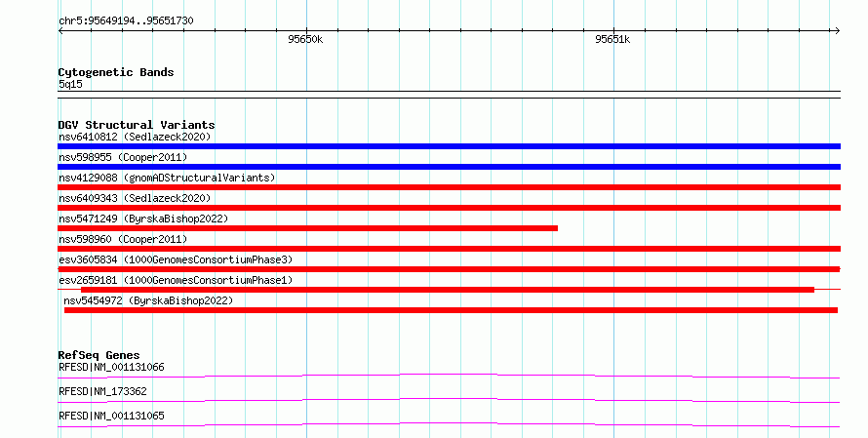Open esv3605834 (1000GenomesConsortiumPhase3) label
The image size is (868, 438).
point(176,259)
